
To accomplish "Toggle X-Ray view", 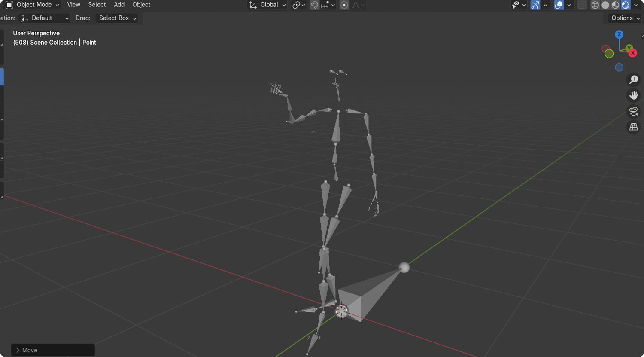I will pos(582,5).
